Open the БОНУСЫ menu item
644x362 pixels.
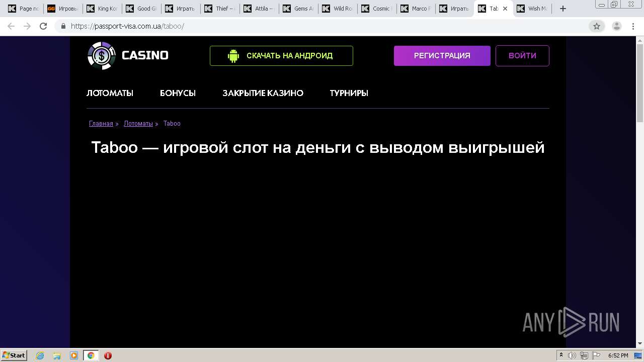point(178,93)
